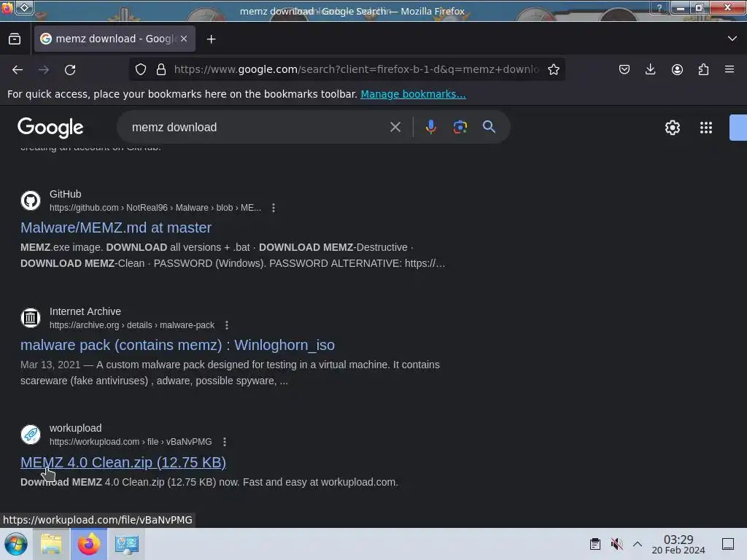Click the clock showing 03:29
This screenshot has height=560, width=747.
click(x=678, y=544)
